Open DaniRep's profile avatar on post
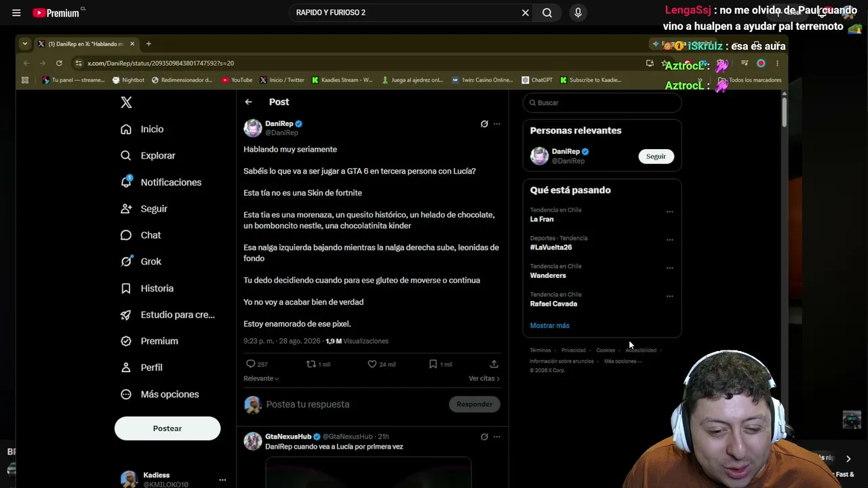This screenshot has height=488, width=868. pos(253,128)
